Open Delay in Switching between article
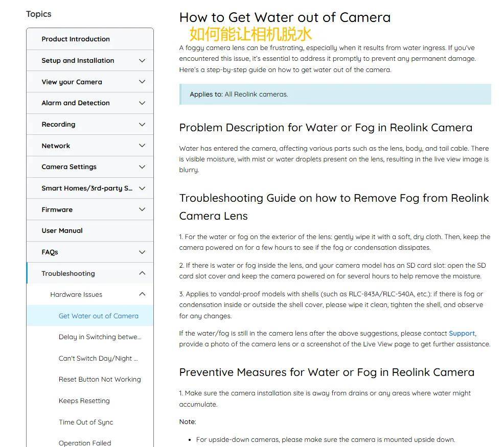The height and width of the screenshot is (447, 504). pyautogui.click(x=100, y=337)
